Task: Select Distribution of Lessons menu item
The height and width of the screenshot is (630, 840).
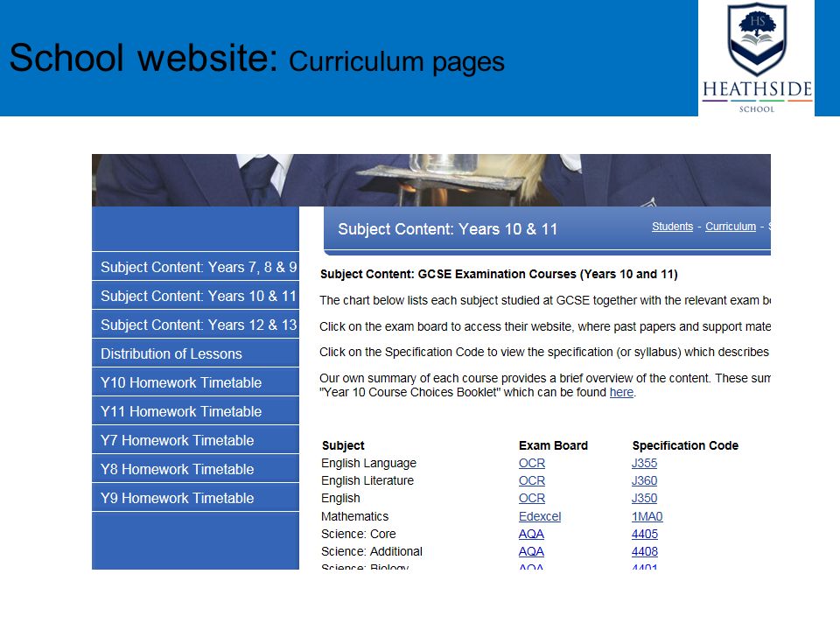Action: tap(195, 353)
